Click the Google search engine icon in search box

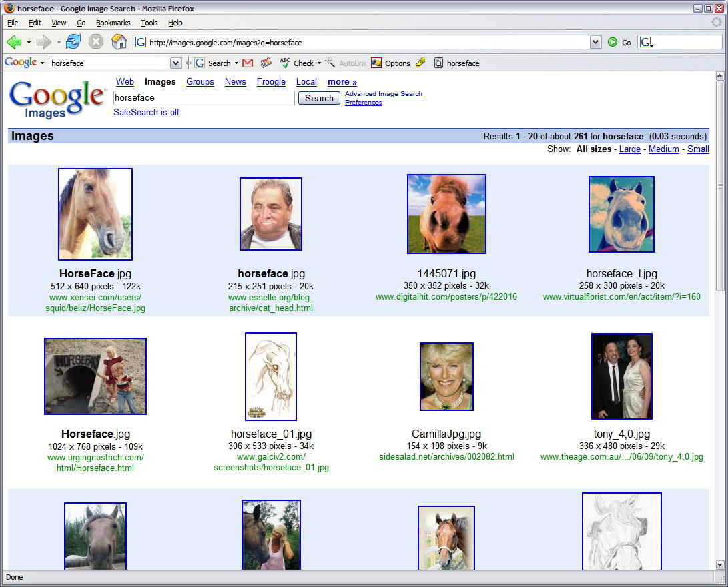coord(646,42)
